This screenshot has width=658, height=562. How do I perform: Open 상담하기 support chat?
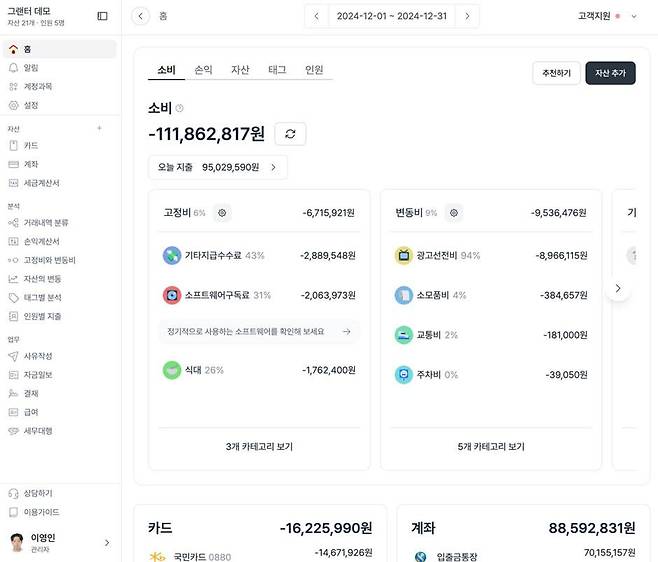pos(59,493)
